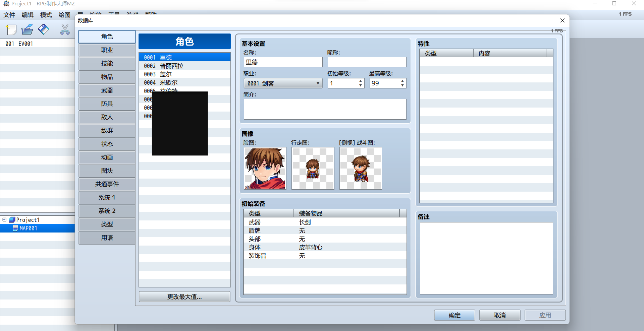The height and width of the screenshot is (331, 644).
Task: Open the 系统 2 tab
Action: (x=107, y=211)
